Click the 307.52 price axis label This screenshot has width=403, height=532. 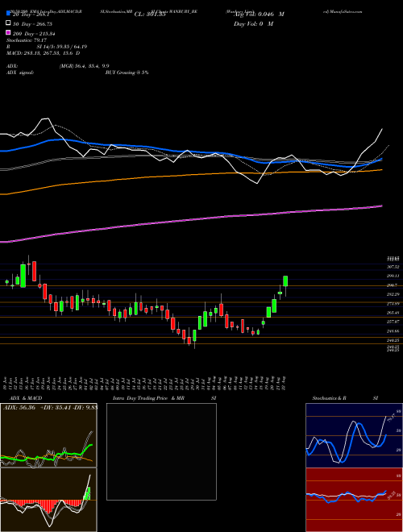click(x=393, y=267)
